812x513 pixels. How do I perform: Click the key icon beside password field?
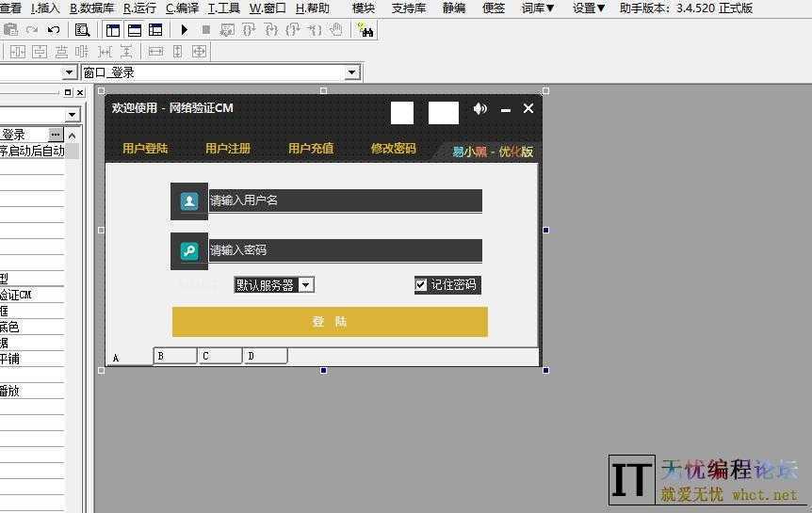click(189, 250)
